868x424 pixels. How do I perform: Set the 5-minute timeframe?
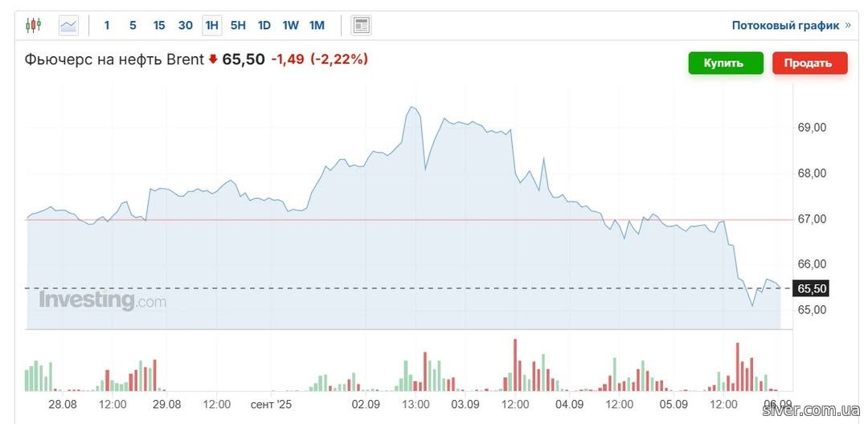(x=133, y=26)
